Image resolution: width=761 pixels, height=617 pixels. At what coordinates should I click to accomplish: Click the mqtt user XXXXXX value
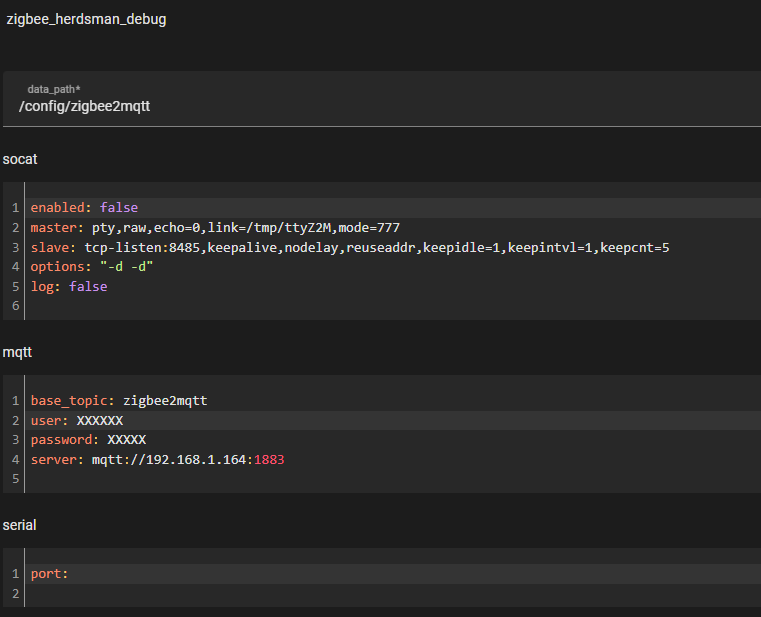point(100,420)
